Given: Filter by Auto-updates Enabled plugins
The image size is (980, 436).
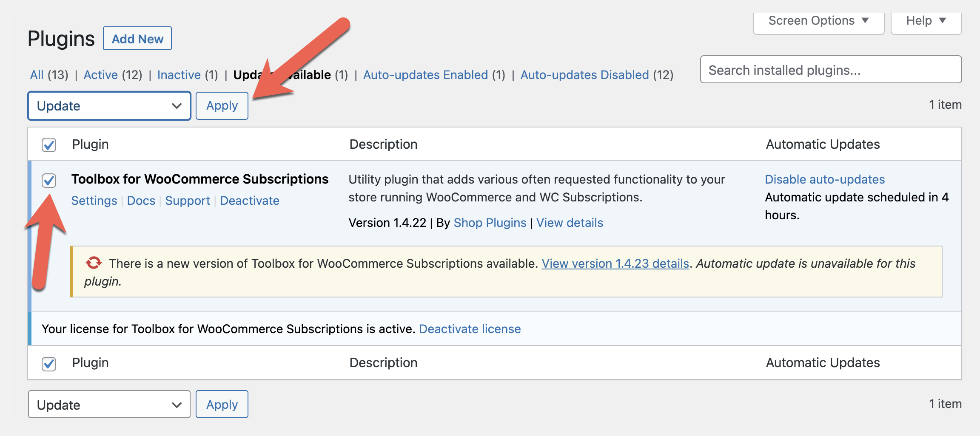Looking at the screenshot, I should pyautogui.click(x=425, y=75).
